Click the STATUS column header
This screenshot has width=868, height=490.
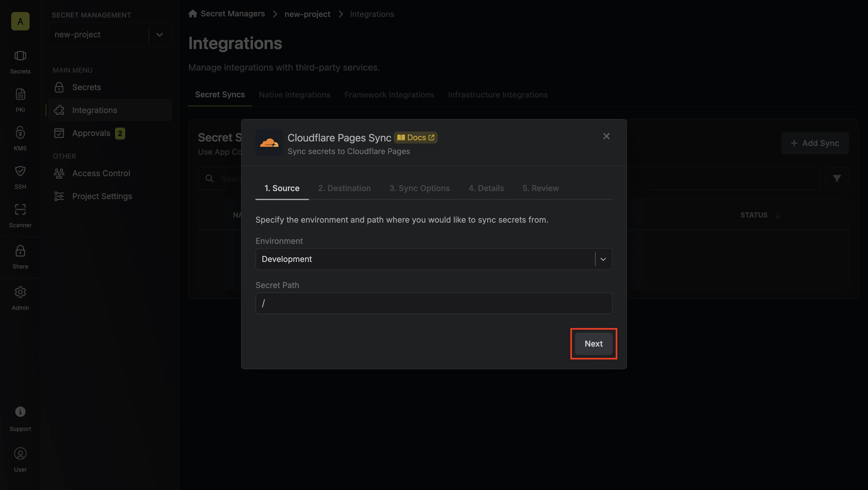[753, 215]
